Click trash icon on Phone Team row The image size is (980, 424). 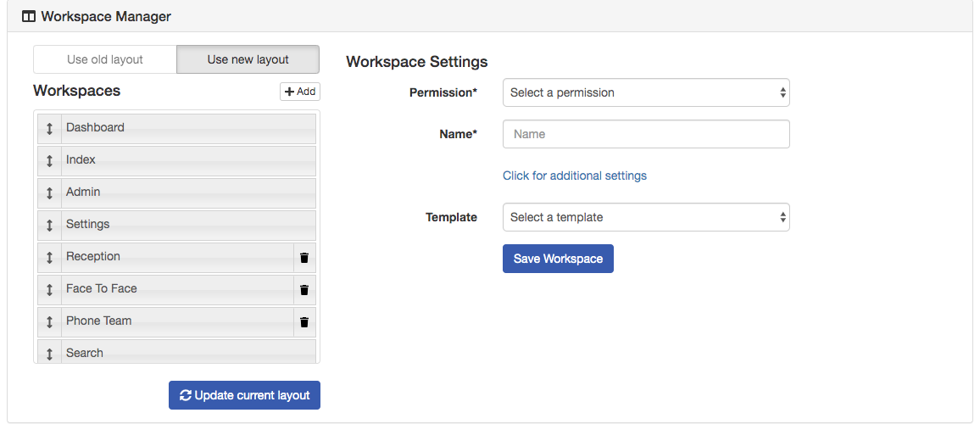[x=304, y=322]
